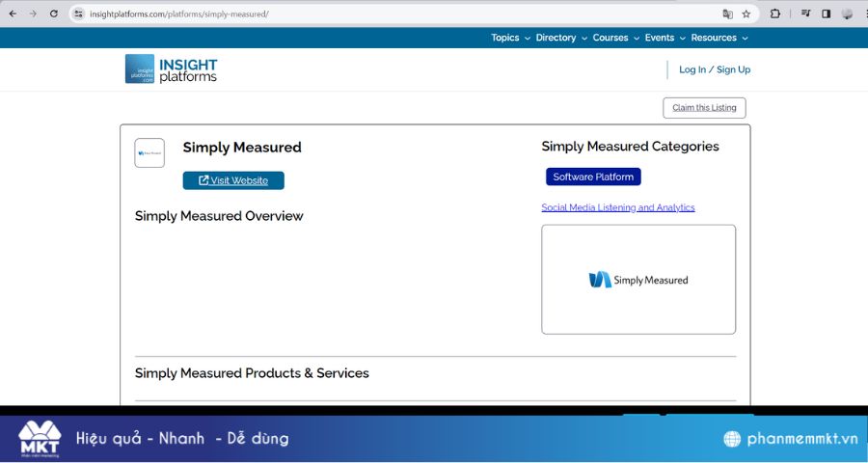Expand the Topics menu
Screen dimensions: 868x463
pyautogui.click(x=510, y=38)
